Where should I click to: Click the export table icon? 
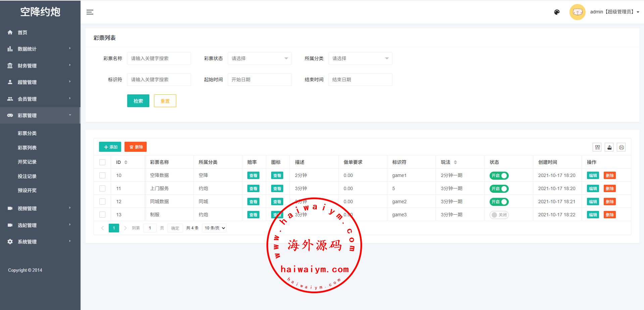[x=609, y=147]
